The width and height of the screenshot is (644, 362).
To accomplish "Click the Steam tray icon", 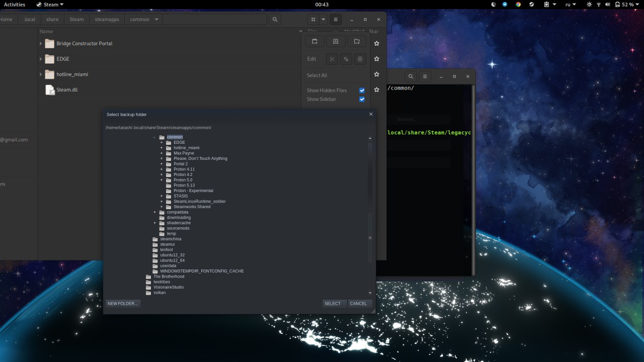I will point(531,5).
